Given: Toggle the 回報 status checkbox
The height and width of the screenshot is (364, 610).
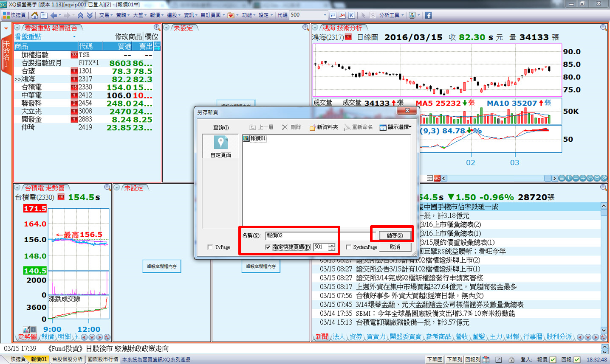Looking at the screenshot, I should [x=577, y=360].
